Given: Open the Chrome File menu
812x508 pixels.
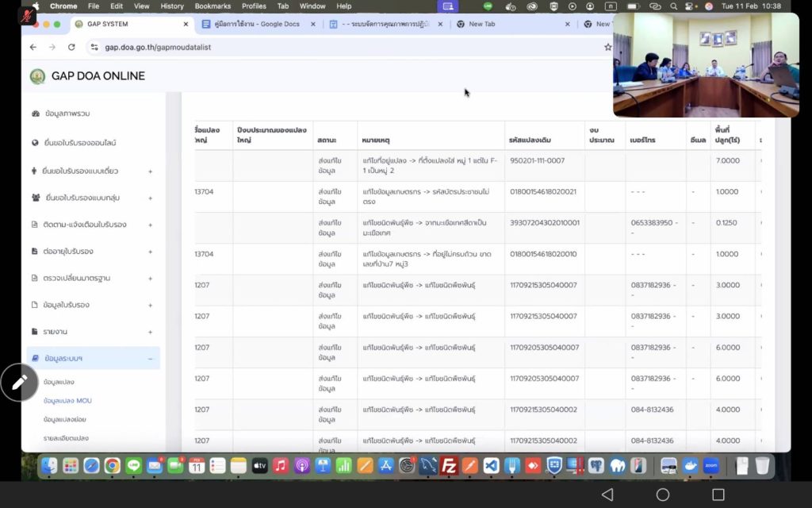Looking at the screenshot, I should pos(94,6).
